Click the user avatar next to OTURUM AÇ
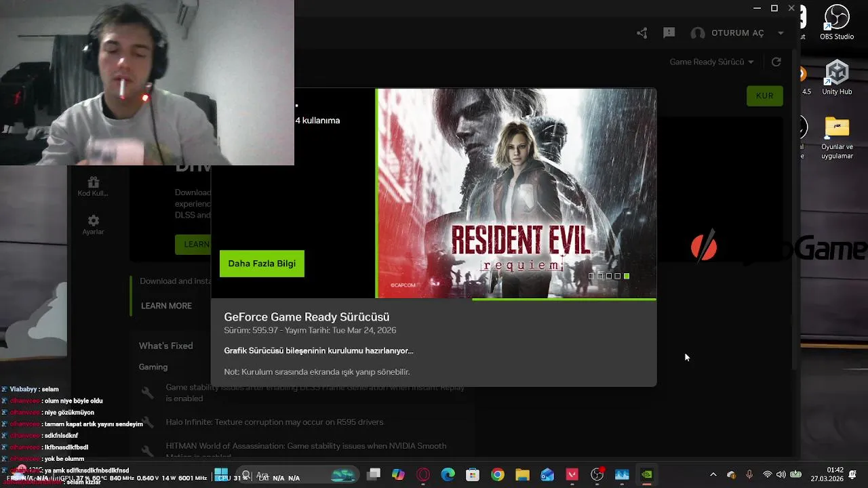Image resolution: width=868 pixels, height=488 pixels. [x=698, y=33]
